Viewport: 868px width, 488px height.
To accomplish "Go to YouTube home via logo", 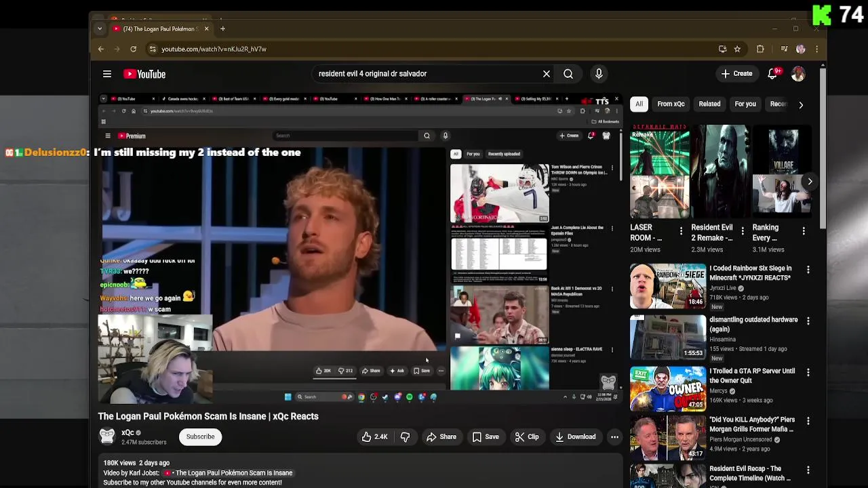I will (144, 74).
